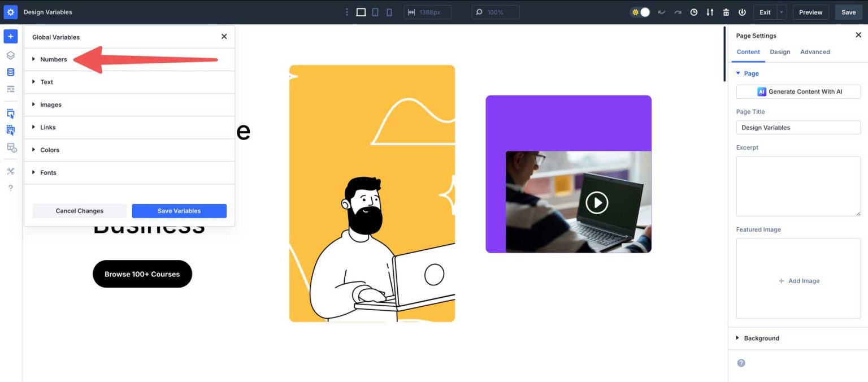Switch to the Design tab
This screenshot has width=868, height=382.
point(780,52)
